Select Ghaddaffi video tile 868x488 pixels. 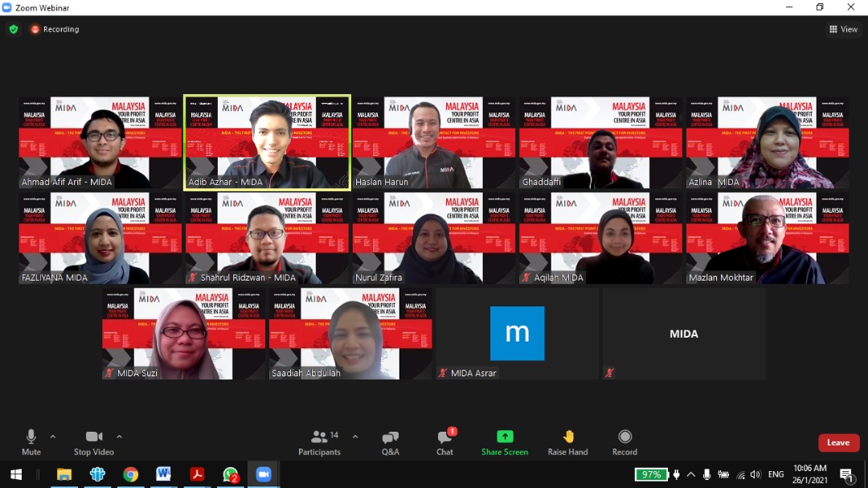[600, 142]
